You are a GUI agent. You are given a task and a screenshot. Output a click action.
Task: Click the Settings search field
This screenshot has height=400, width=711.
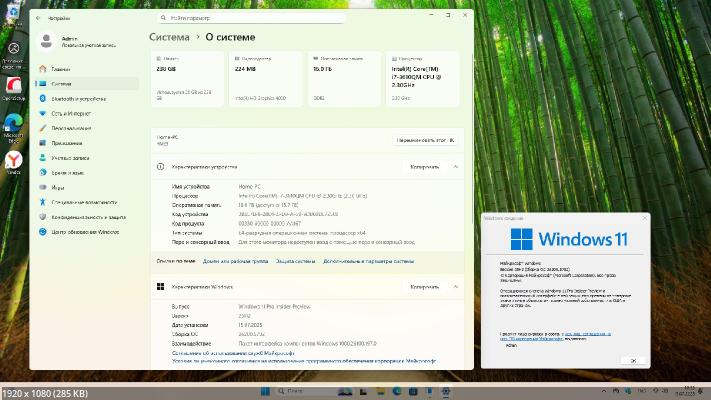(251, 18)
